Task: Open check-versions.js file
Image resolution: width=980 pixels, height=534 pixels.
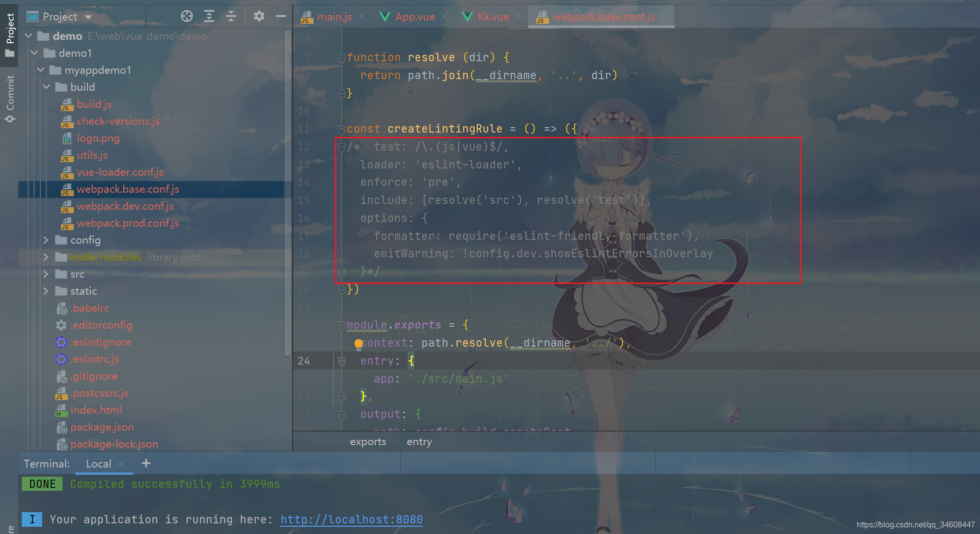Action: coord(118,121)
